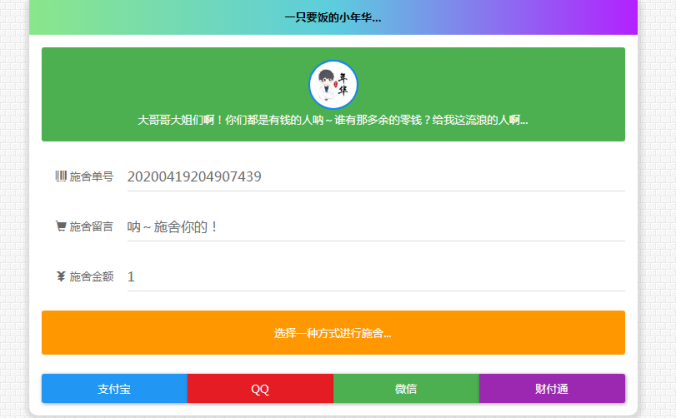Click the orange 选择一种方式进行施舍 button
Image resolution: width=676 pixels, height=418 pixels.
click(x=333, y=333)
